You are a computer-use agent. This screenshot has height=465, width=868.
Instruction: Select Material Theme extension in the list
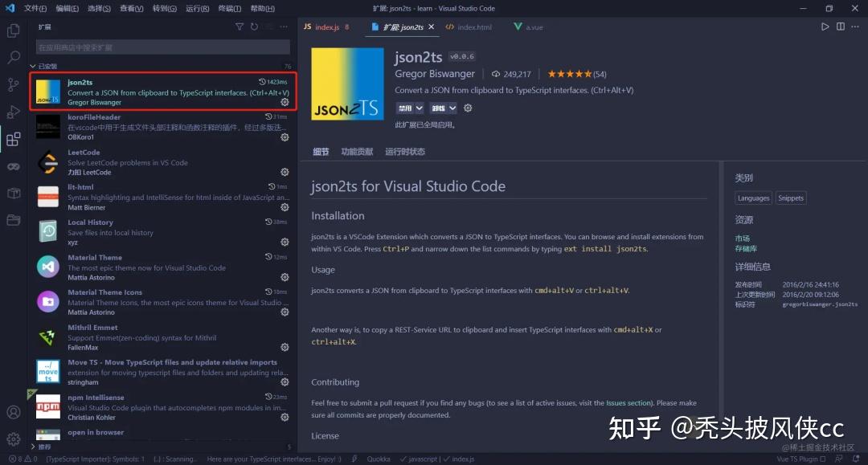point(162,267)
